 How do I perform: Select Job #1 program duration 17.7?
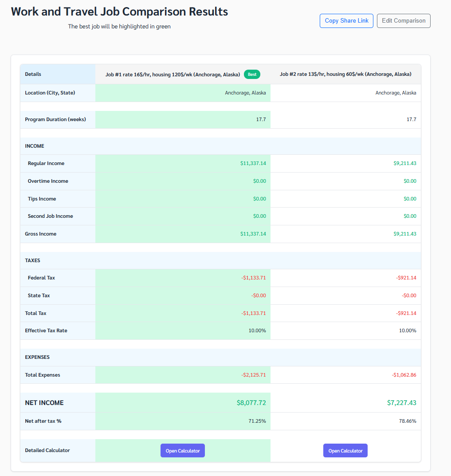point(261,119)
